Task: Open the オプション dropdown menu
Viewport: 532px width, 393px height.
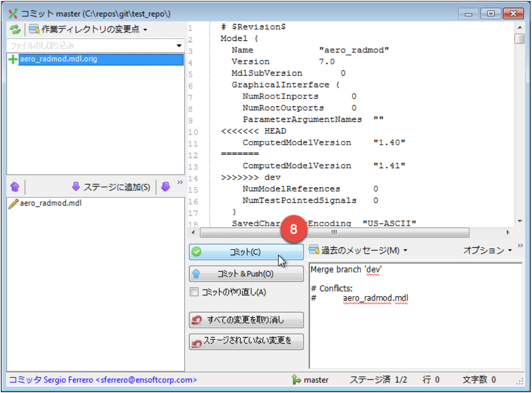Action: [x=488, y=250]
